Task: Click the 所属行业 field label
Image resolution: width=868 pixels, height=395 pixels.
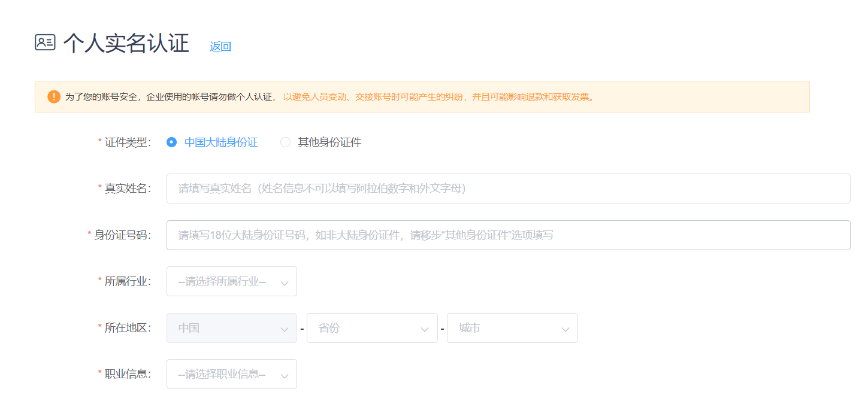Action: pyautogui.click(x=127, y=281)
